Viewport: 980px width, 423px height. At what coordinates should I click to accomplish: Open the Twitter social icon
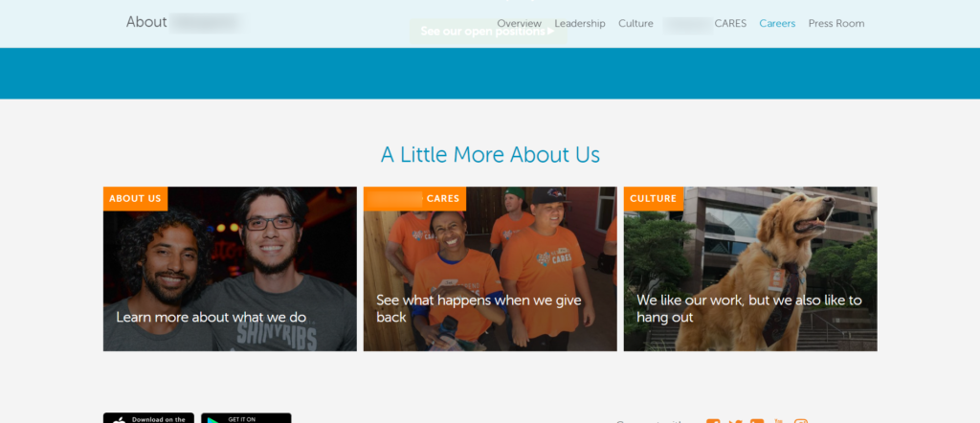click(x=735, y=421)
